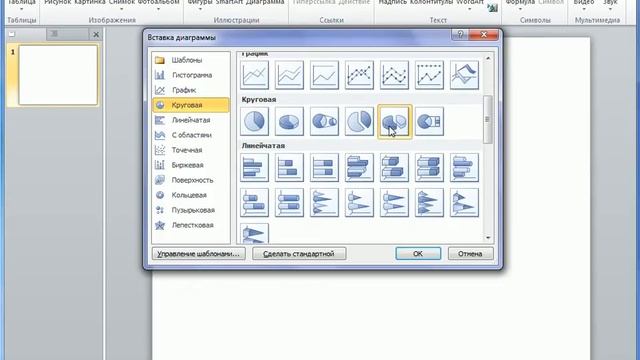640x360 pixels.
Task: Pick the clustered horizontal cone chart icon
Action: point(324,202)
